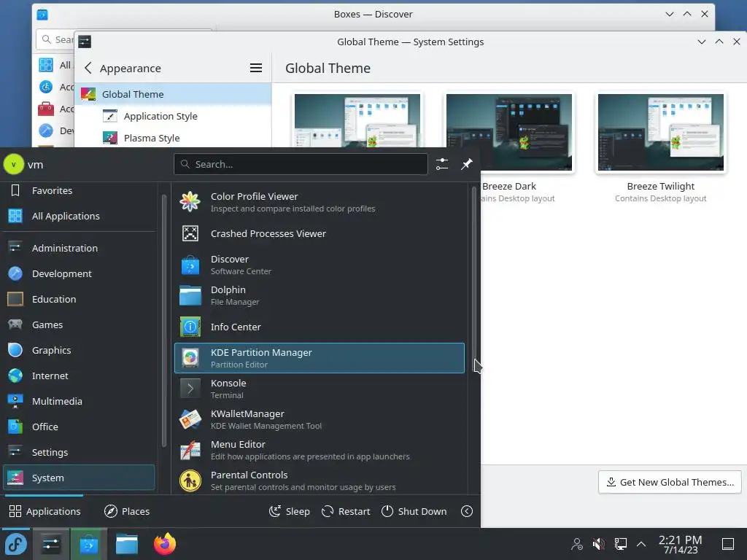Select Application Style in settings sidebar
This screenshot has height=560, width=747.
click(x=173, y=116)
